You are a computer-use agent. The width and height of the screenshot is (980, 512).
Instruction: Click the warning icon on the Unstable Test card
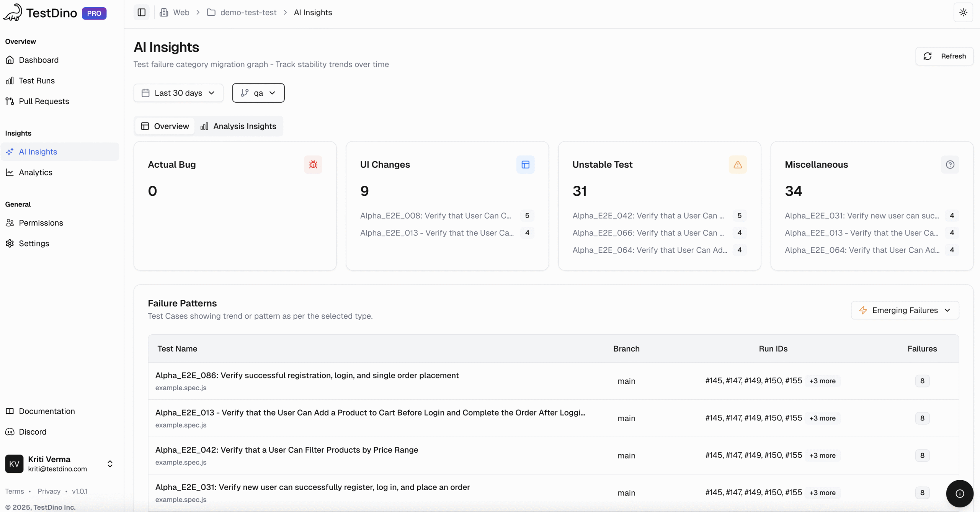point(737,164)
